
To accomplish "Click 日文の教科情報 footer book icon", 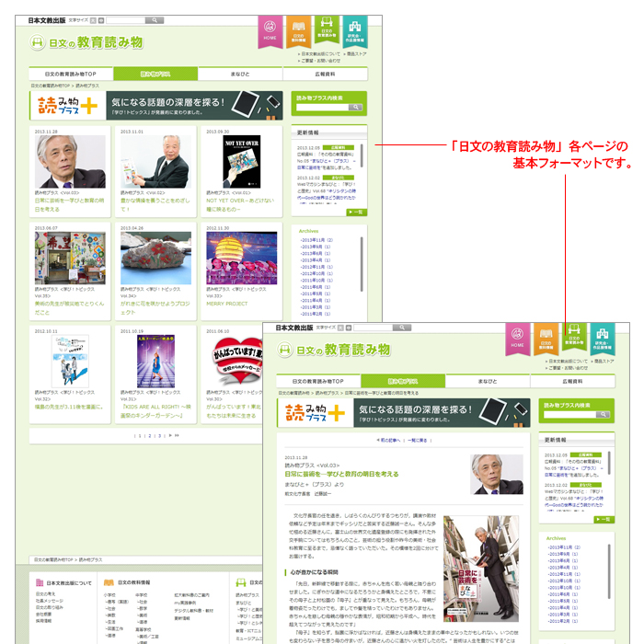I will click(109, 582).
